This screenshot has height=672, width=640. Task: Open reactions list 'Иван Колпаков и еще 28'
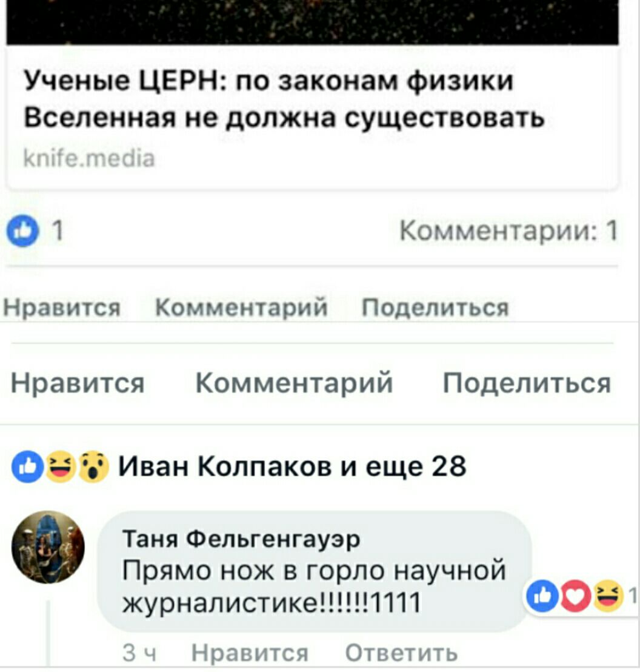tap(292, 466)
